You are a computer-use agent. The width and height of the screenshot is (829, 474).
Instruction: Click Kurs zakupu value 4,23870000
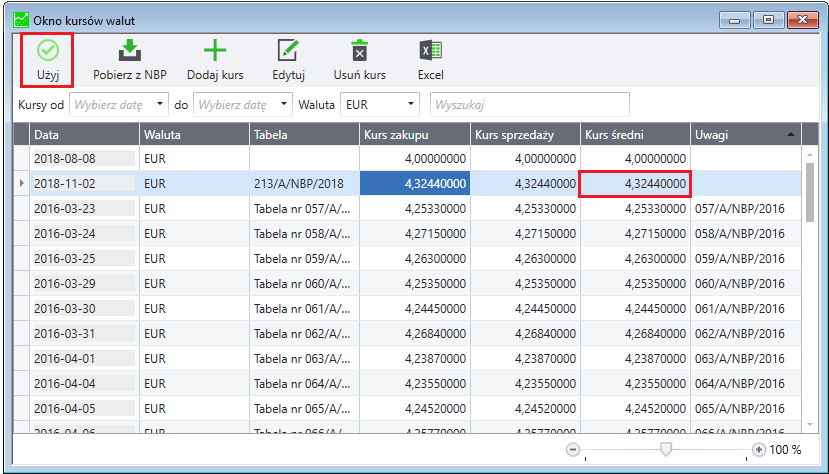[414, 359]
